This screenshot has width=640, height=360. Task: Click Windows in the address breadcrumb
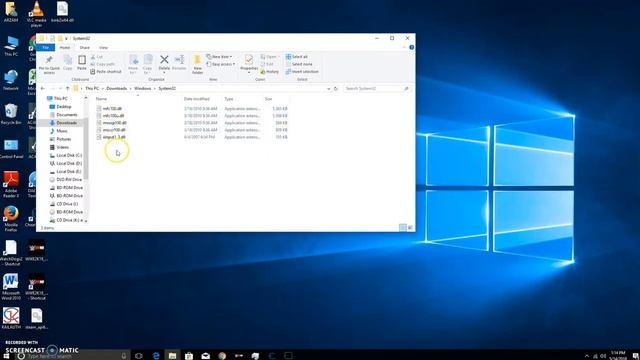click(142, 89)
